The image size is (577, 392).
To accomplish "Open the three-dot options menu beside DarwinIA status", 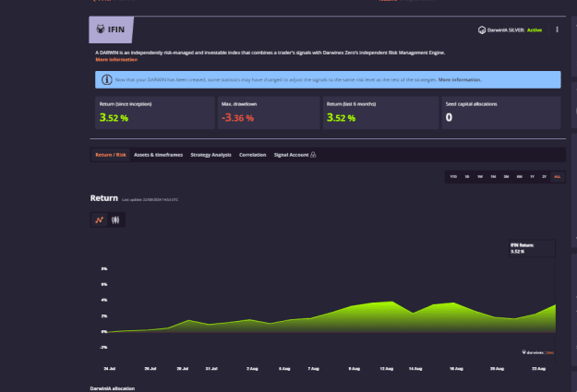I will coord(557,30).
